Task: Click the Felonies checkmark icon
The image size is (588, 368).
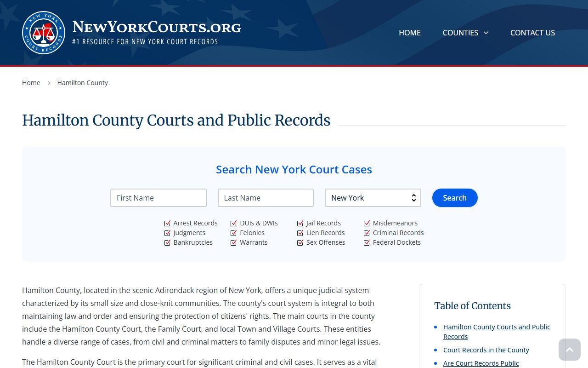Action: [234, 233]
